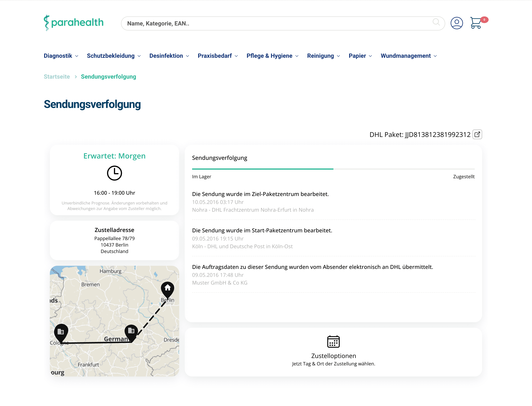Open the Papier menu
Screen dimensions: 532x406
(x=357, y=56)
